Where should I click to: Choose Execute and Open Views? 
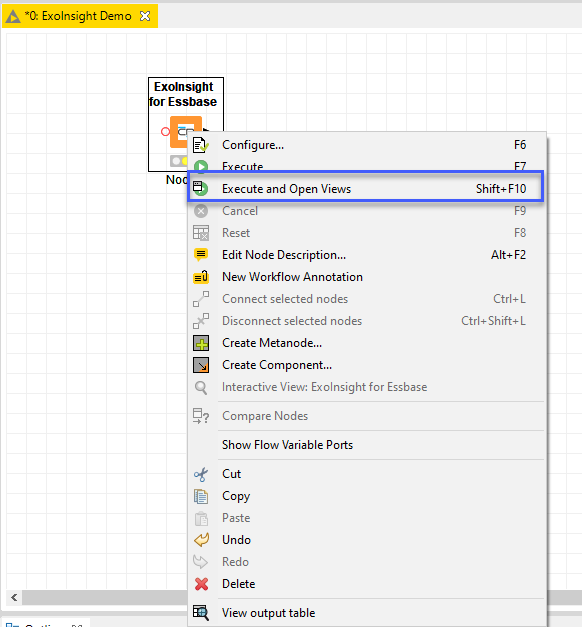point(366,188)
